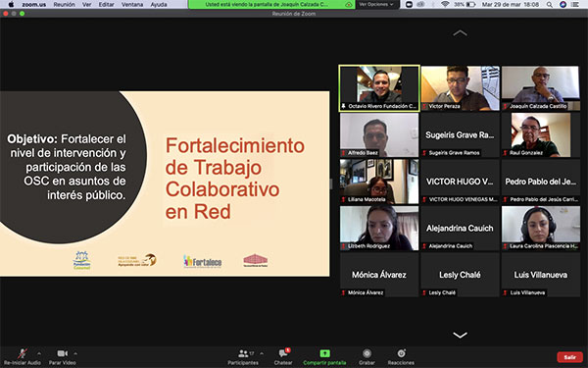Start recording with the Grabar icon

[x=367, y=353]
